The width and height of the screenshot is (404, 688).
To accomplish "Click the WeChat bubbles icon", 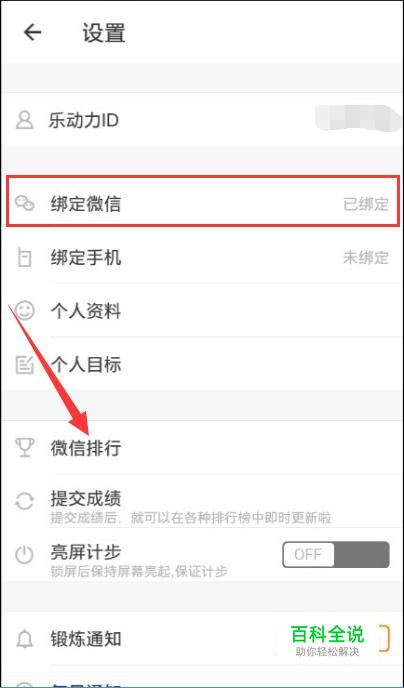I will [24, 203].
